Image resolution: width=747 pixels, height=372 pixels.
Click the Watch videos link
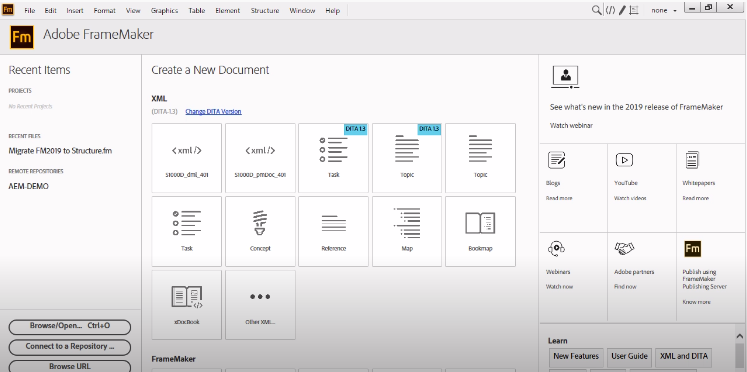point(630,198)
